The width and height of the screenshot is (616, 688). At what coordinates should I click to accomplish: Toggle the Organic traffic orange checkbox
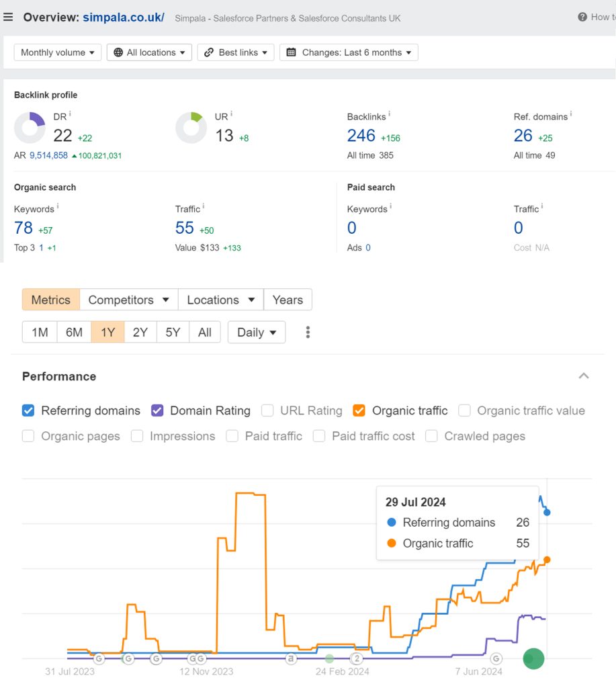point(359,411)
